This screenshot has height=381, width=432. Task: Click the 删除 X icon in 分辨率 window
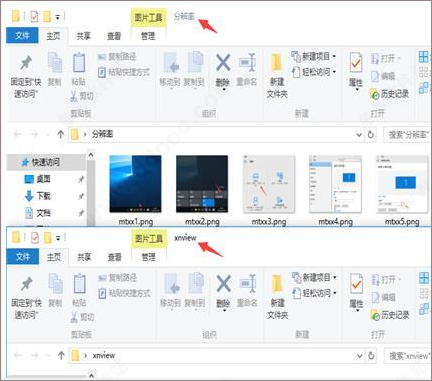coord(223,63)
